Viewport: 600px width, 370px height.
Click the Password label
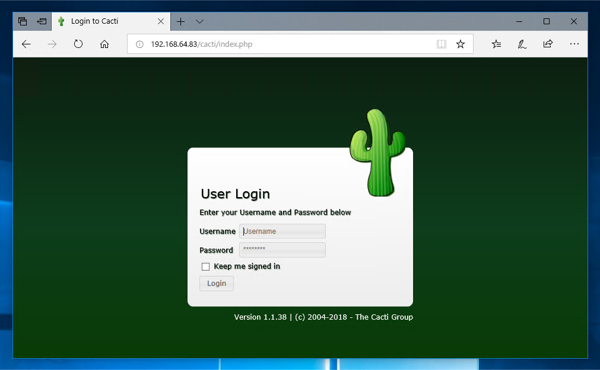[x=216, y=250]
